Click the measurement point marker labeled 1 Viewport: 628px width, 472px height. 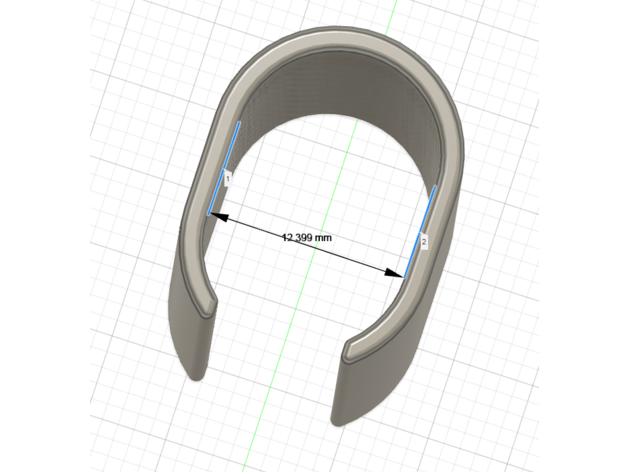click(228, 178)
